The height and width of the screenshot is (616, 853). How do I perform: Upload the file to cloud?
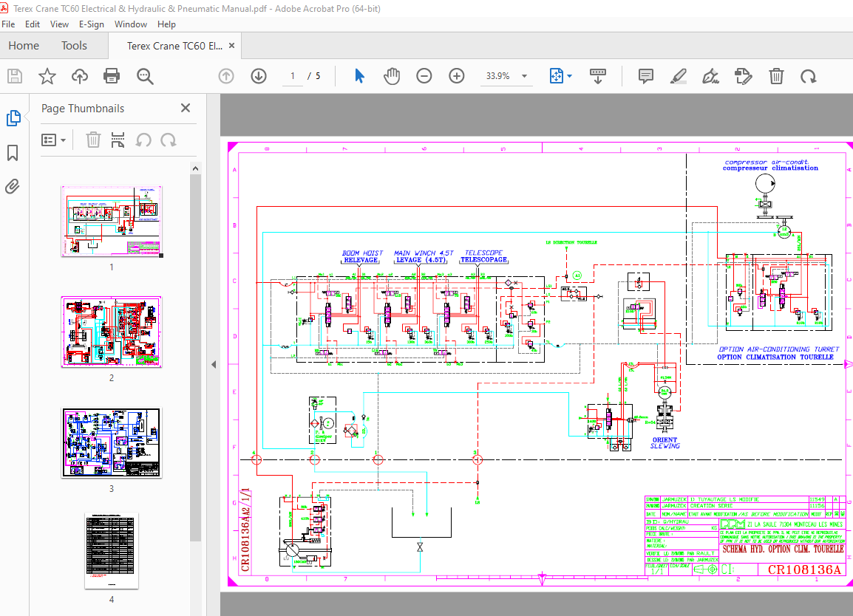coord(79,76)
